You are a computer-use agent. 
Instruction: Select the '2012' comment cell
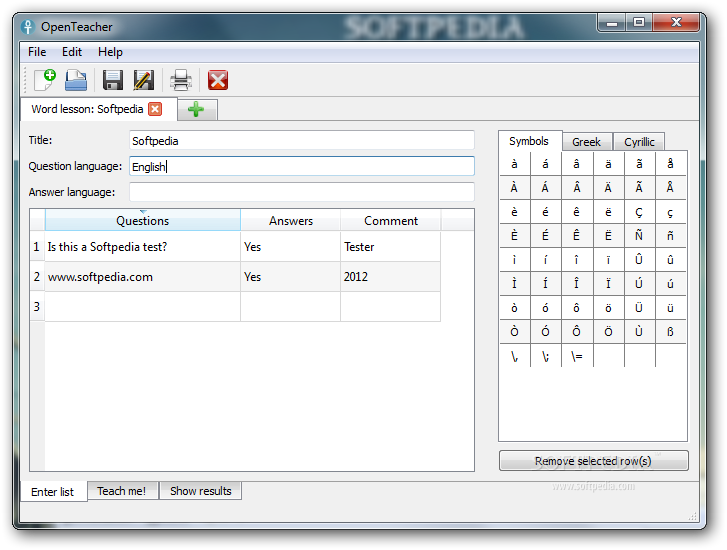(x=390, y=277)
